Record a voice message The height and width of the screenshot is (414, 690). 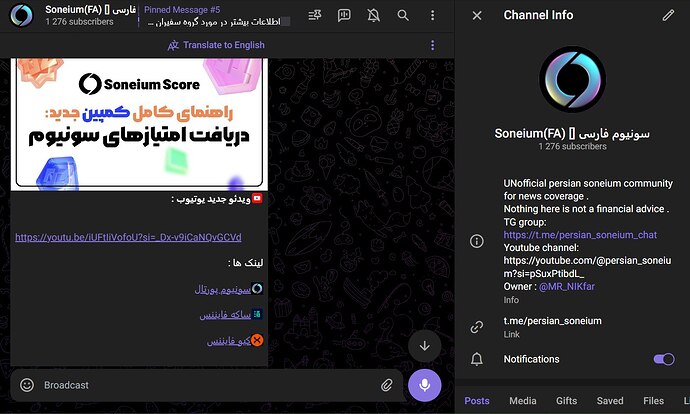tap(424, 385)
